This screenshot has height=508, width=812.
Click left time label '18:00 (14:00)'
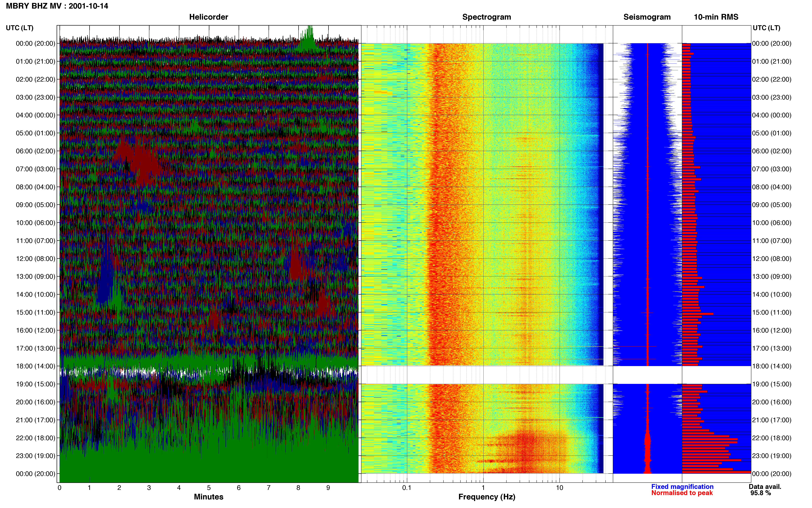point(36,366)
